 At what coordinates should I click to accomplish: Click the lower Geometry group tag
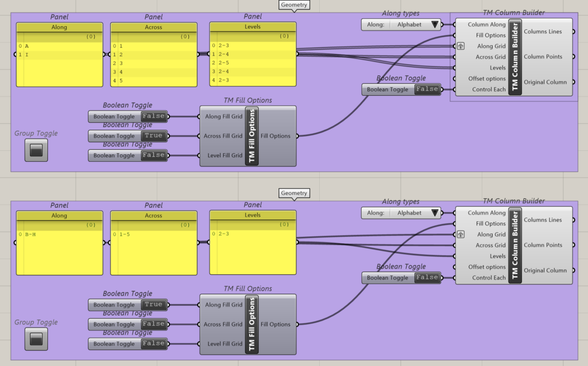tap(294, 193)
